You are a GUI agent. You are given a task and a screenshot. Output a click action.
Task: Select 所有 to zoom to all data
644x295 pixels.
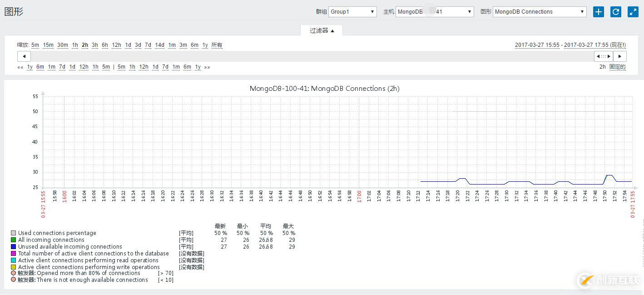click(217, 45)
